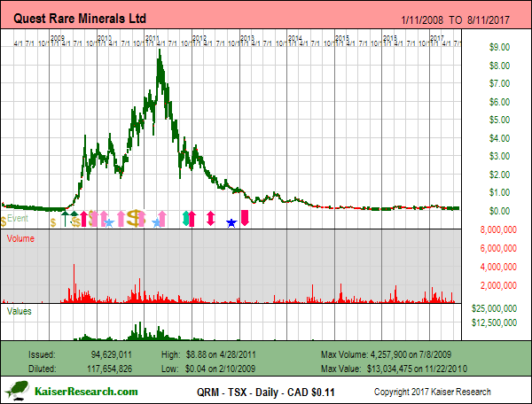Image resolution: width=532 pixels, height=404 pixels.
Task: Click the price peak near $8.88 in 2011
Action: point(160,50)
